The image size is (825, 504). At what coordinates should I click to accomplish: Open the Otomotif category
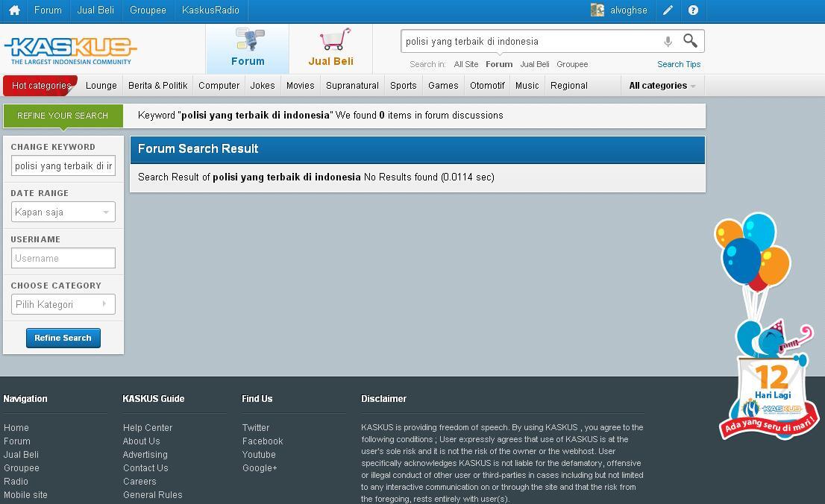pyautogui.click(x=487, y=86)
